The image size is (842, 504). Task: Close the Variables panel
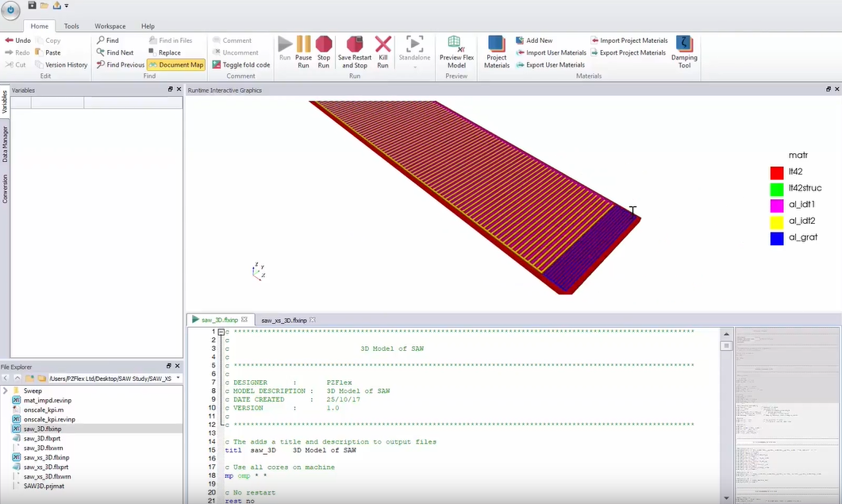coord(179,89)
